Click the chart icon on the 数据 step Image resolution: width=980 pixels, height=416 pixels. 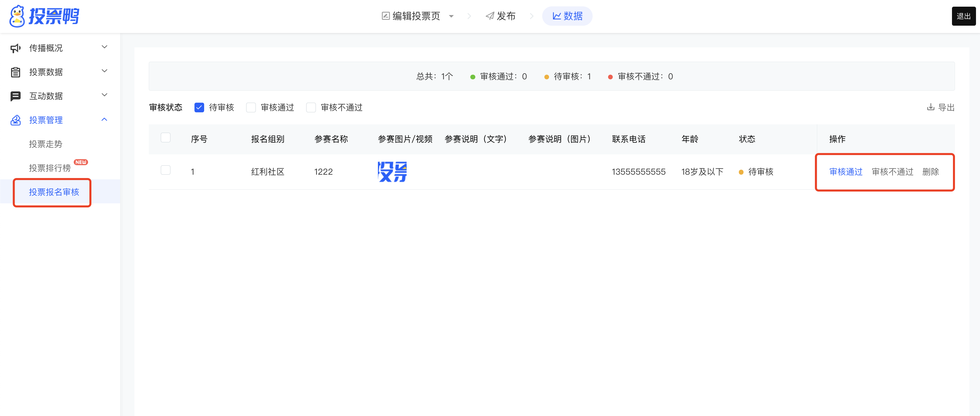click(x=557, y=16)
